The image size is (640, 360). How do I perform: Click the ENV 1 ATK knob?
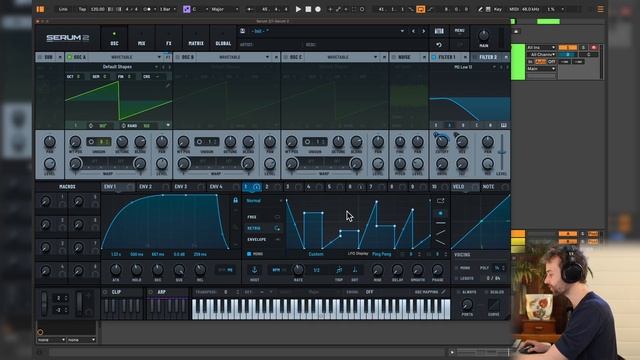point(116,269)
